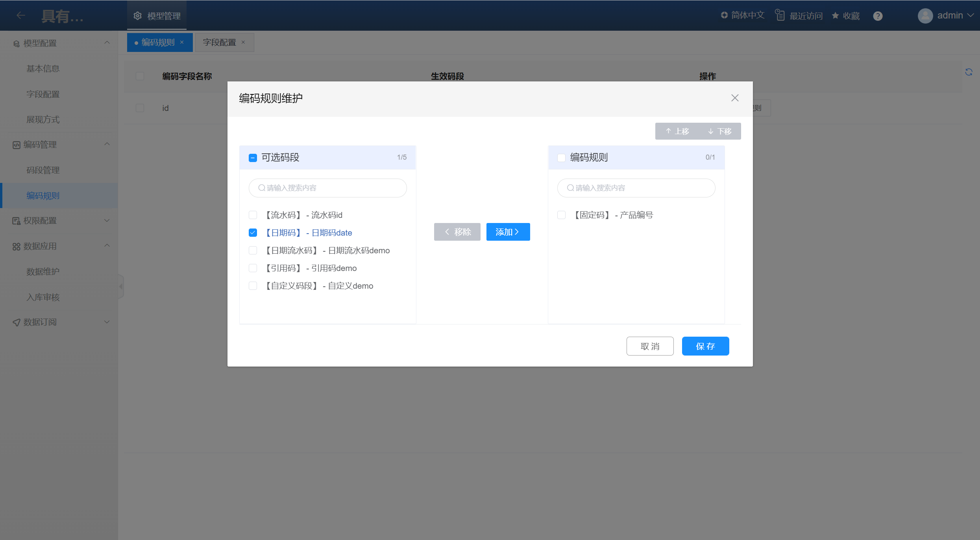
Task: Click the 可选码段 search input field
Action: click(327, 188)
